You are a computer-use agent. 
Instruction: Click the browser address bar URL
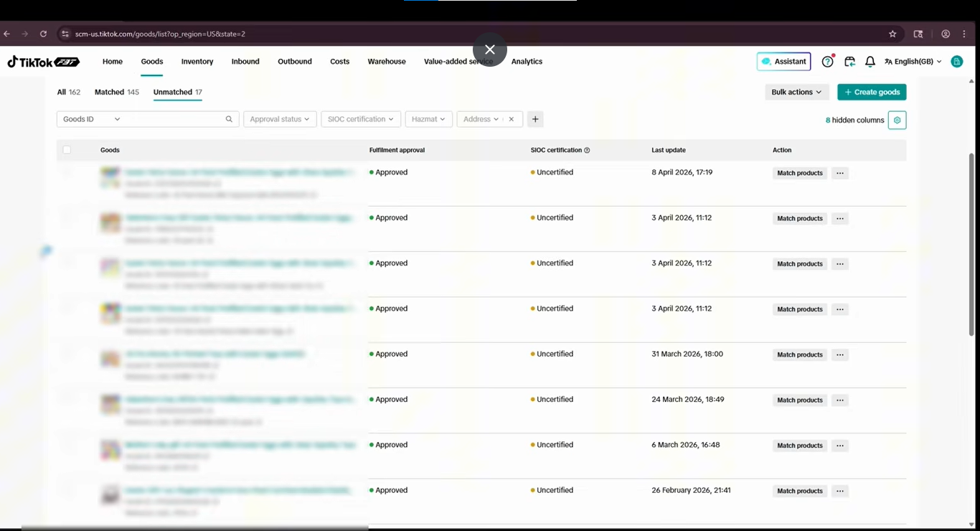point(160,34)
